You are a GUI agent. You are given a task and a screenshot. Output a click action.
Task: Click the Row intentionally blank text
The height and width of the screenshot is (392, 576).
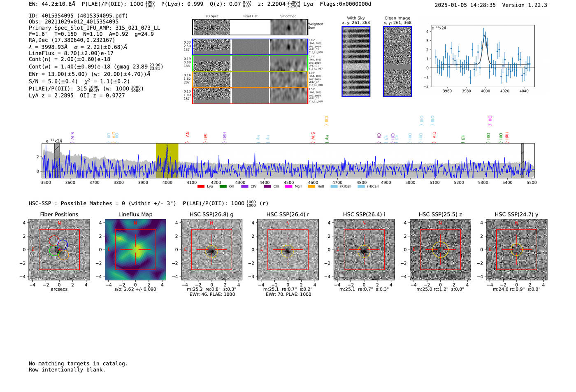[67, 370]
